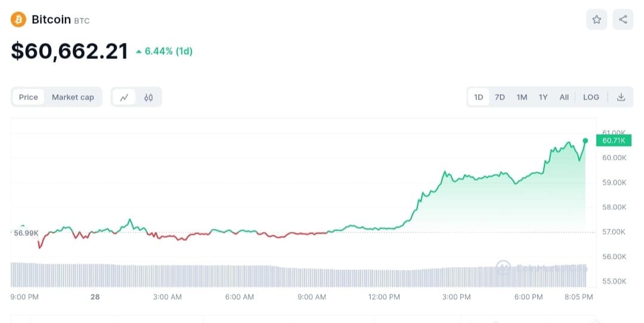This screenshot has width=644, height=323.
Task: Switch to candlestick chart icon
Action: coord(148,97)
